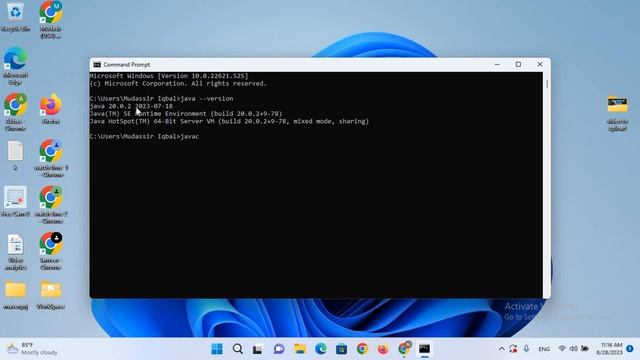640x360 pixels.
Task: Click the 'Microsoft Windows [Version' line
Action: pos(169,76)
